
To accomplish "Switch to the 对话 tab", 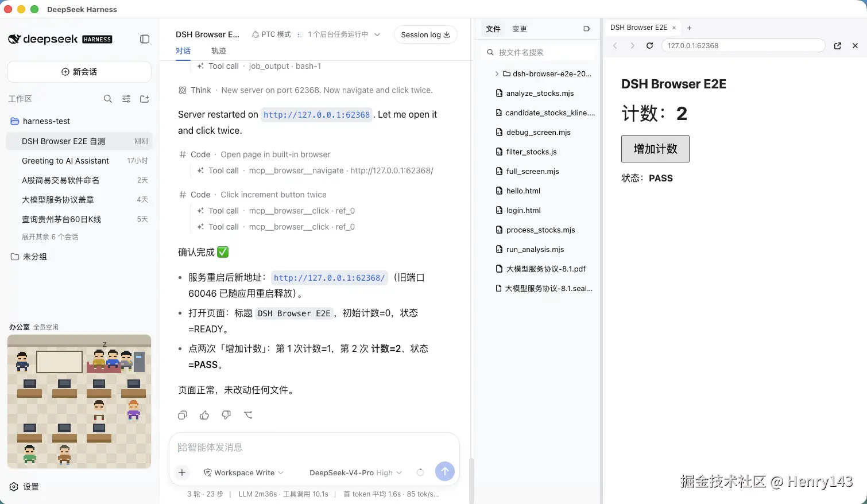I will [x=183, y=51].
